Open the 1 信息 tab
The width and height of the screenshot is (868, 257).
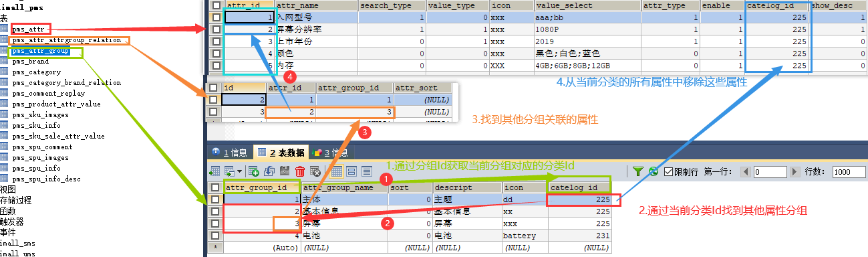pyautogui.click(x=229, y=153)
